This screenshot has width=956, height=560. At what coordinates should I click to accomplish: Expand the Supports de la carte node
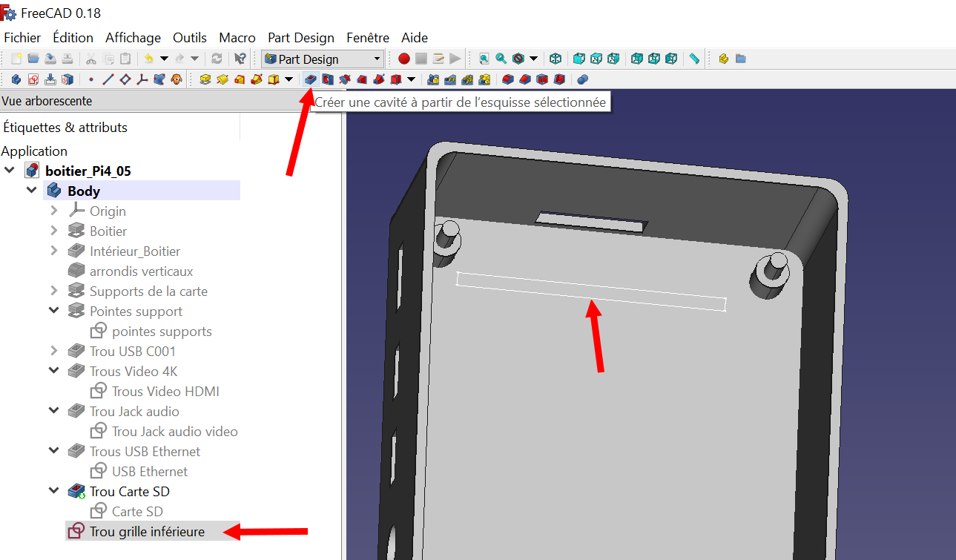[x=53, y=291]
